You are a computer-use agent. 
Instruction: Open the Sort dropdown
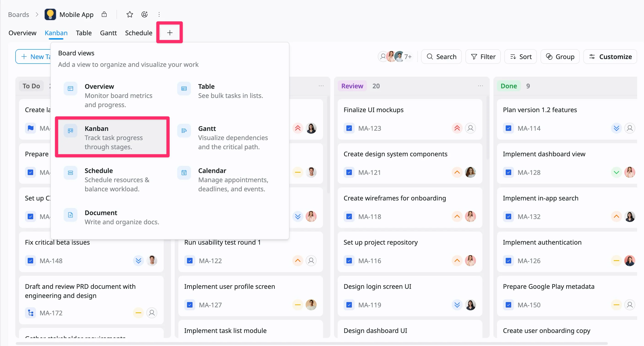coord(520,57)
